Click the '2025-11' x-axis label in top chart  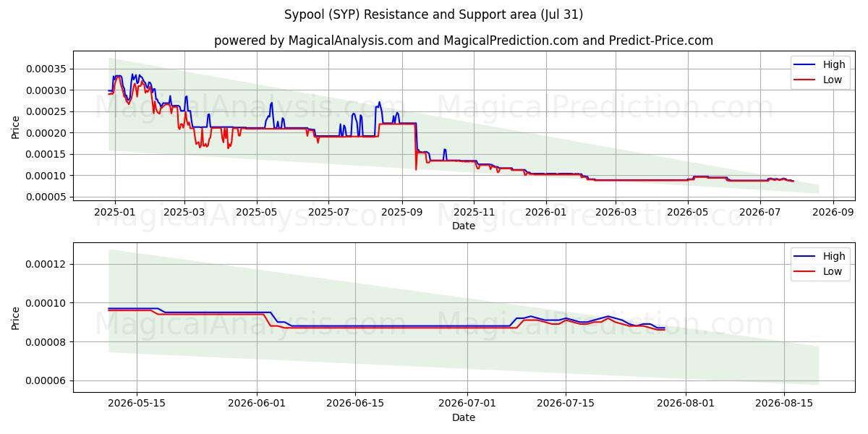pos(474,213)
